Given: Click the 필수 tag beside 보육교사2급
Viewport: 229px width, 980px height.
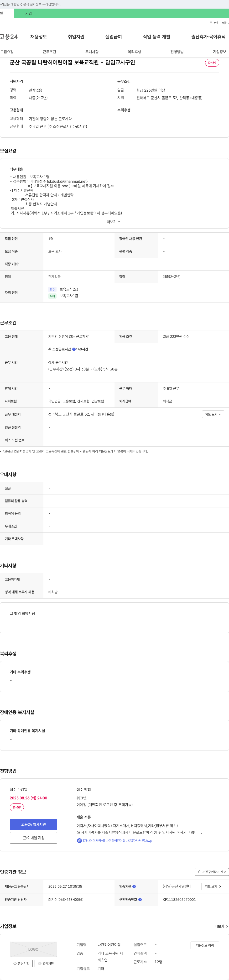Looking at the screenshot, I should (x=52, y=290).
